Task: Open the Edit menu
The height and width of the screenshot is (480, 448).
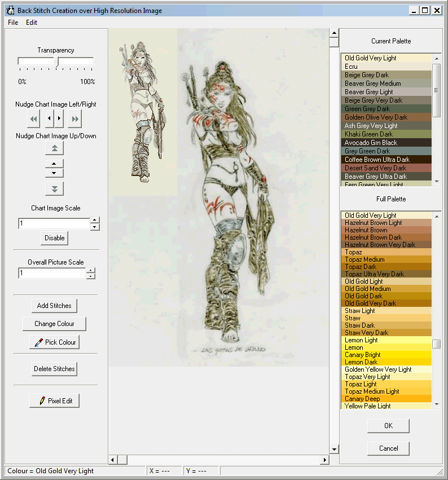Action: coord(32,23)
